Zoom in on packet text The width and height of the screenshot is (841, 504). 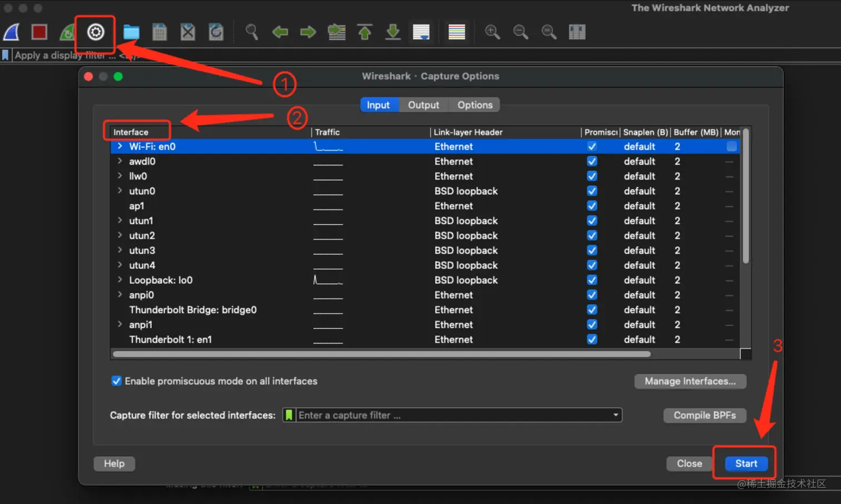coord(492,32)
